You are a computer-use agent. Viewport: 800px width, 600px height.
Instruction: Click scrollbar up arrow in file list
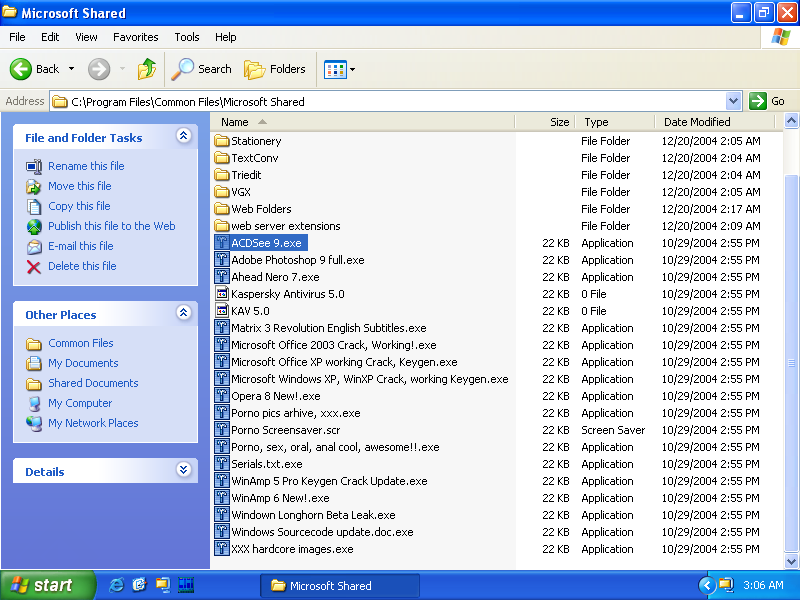[791, 121]
